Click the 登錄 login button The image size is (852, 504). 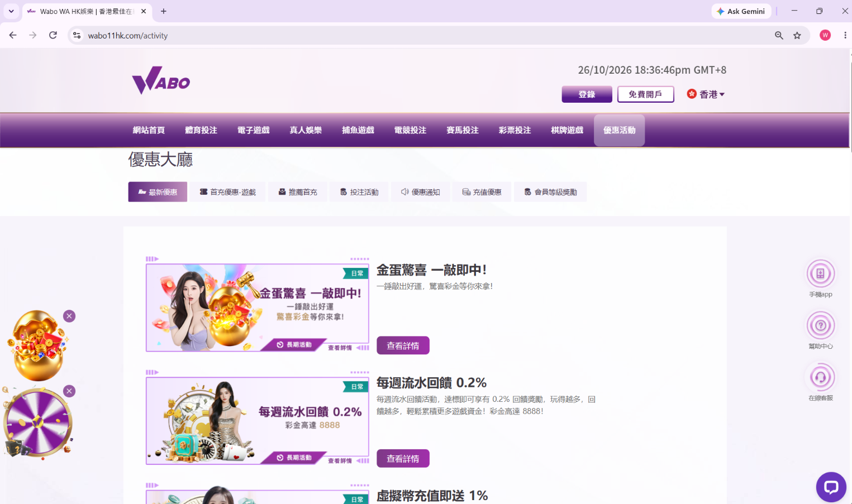[587, 94]
